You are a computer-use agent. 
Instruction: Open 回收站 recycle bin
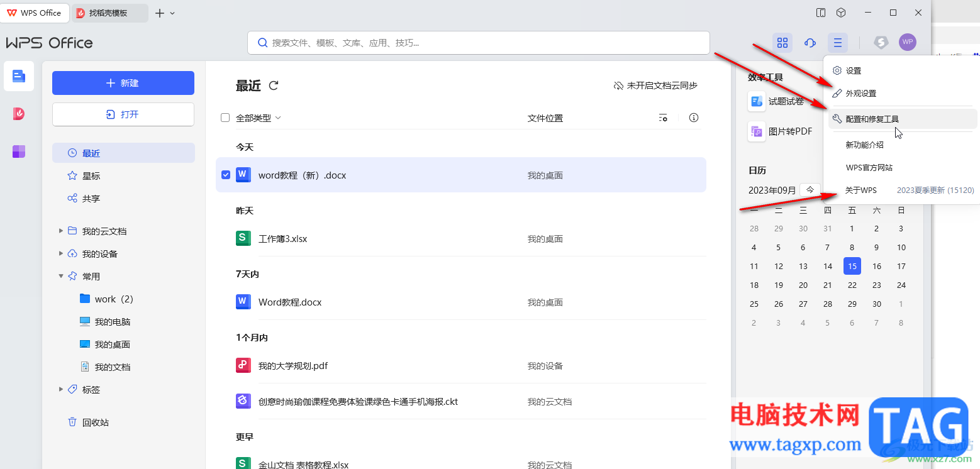pyautogui.click(x=88, y=422)
